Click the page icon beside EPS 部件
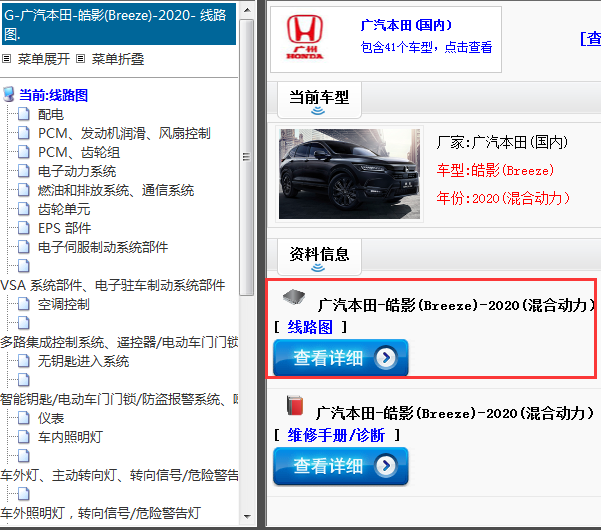 [24, 228]
